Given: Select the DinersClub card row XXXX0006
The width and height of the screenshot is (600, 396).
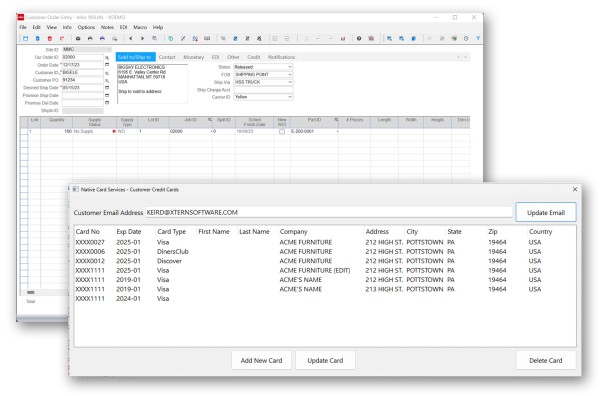Looking at the screenshot, I should [324, 252].
